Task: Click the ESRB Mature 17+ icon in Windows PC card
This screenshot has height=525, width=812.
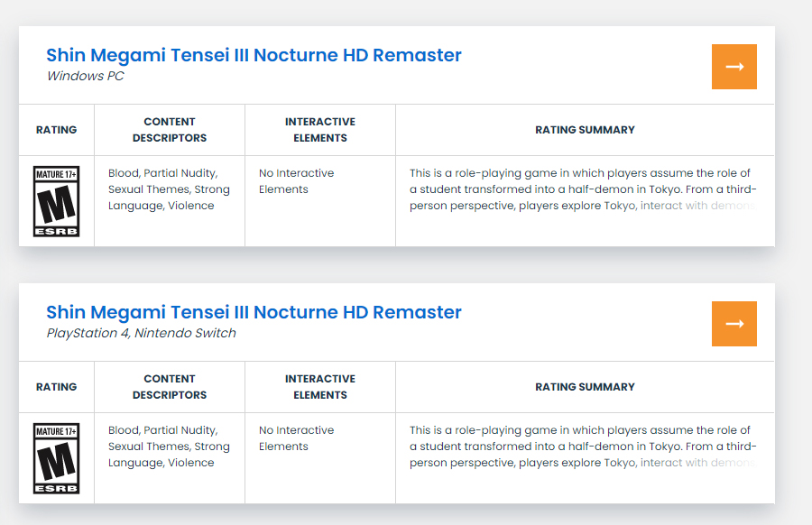Action: click(x=57, y=201)
